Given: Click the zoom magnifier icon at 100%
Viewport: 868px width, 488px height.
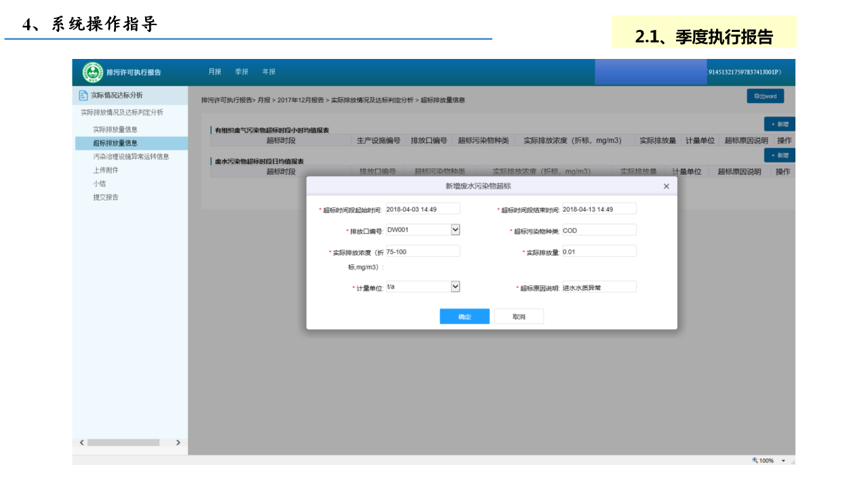Looking at the screenshot, I should [755, 460].
